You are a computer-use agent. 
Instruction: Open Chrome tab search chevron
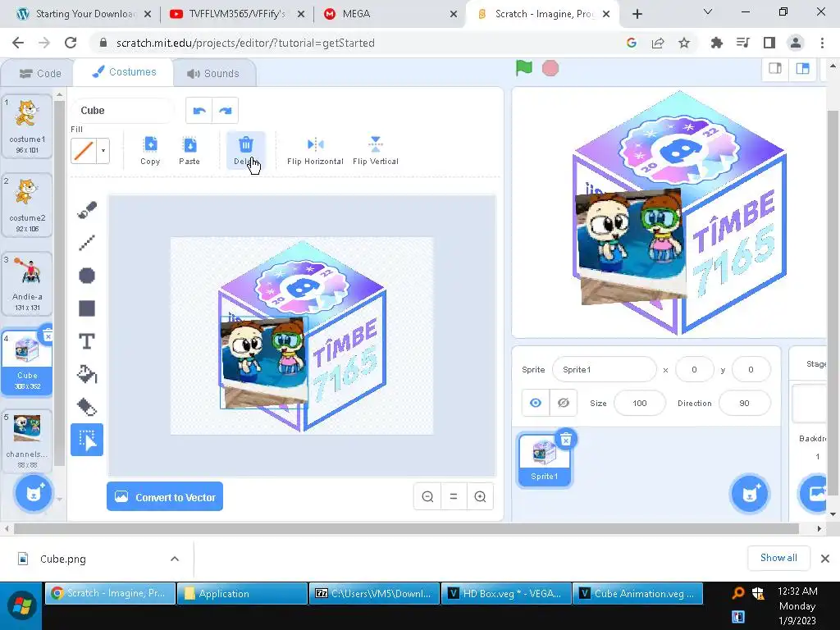[x=708, y=11]
